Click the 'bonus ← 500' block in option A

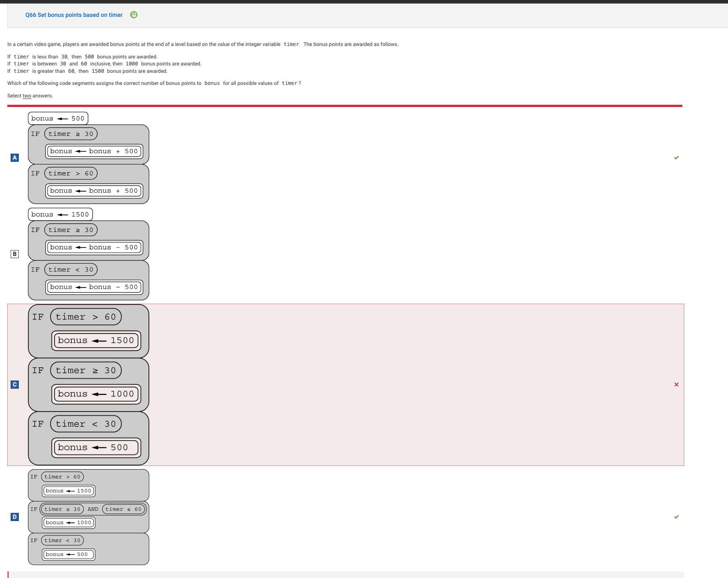[58, 118]
